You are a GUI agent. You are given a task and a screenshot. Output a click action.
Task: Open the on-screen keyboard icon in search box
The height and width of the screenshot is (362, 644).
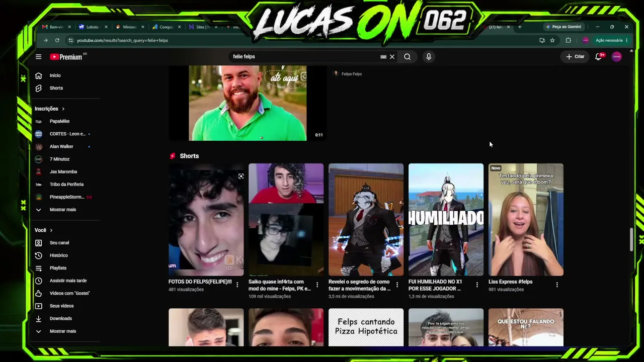[383, 57]
